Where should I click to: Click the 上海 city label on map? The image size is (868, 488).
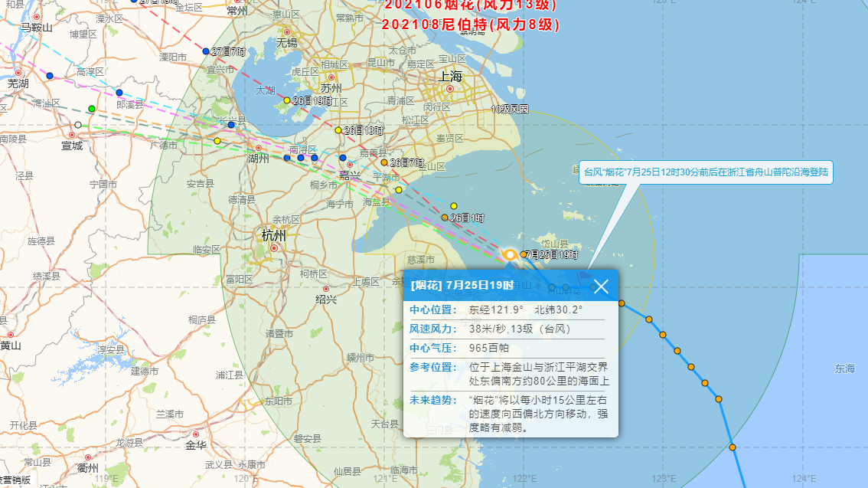pyautogui.click(x=450, y=76)
